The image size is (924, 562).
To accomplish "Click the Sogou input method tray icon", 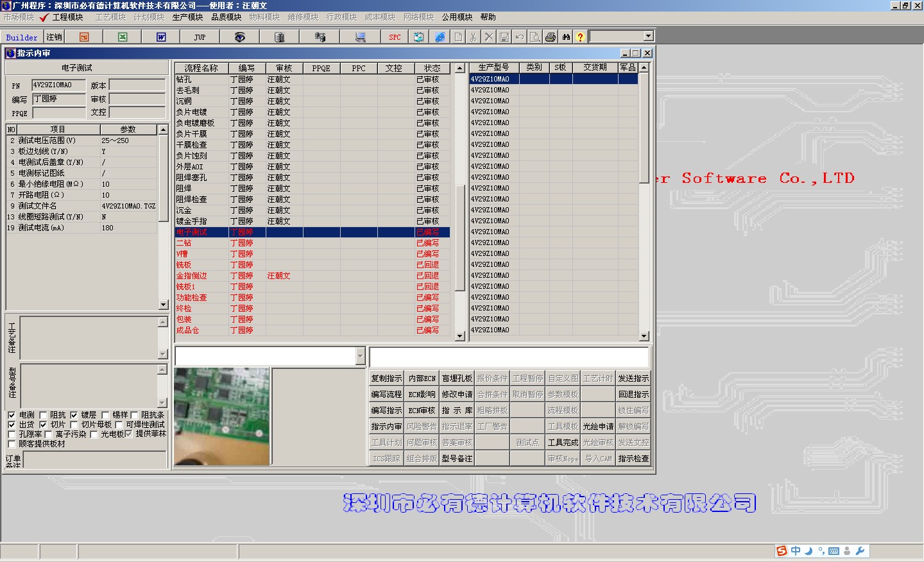I will point(782,551).
